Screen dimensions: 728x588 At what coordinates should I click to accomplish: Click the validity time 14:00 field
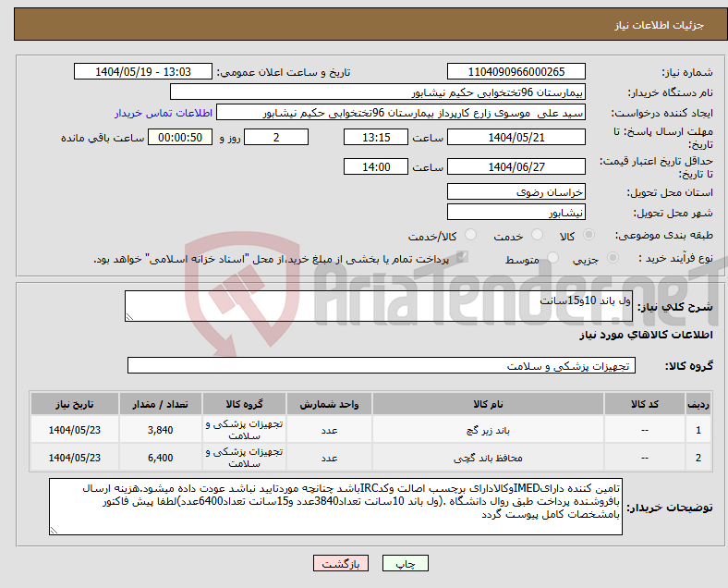376,166
